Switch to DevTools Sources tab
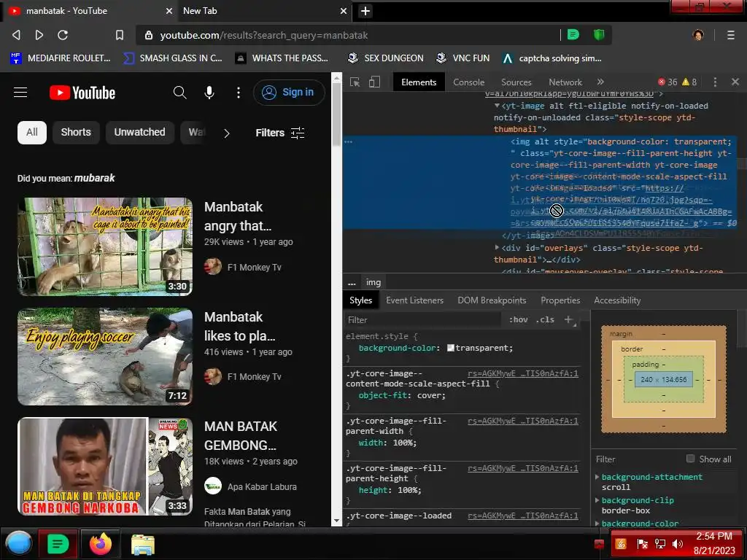747x560 pixels. (516, 82)
